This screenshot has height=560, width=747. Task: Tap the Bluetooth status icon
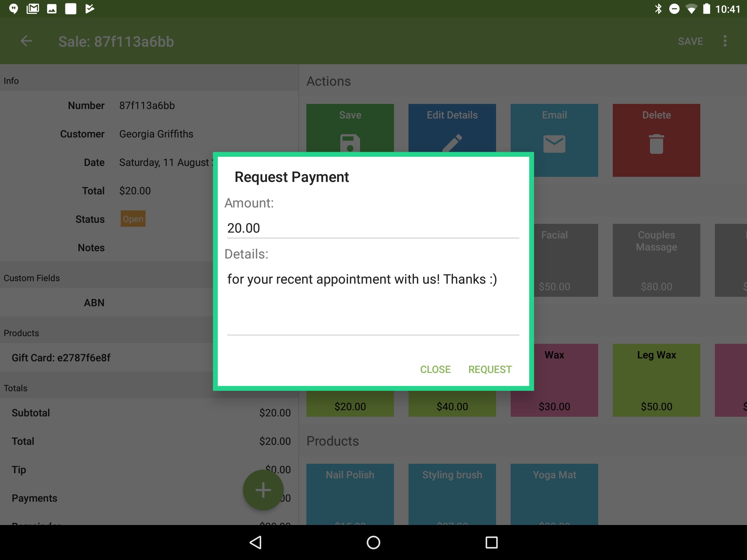[658, 9]
